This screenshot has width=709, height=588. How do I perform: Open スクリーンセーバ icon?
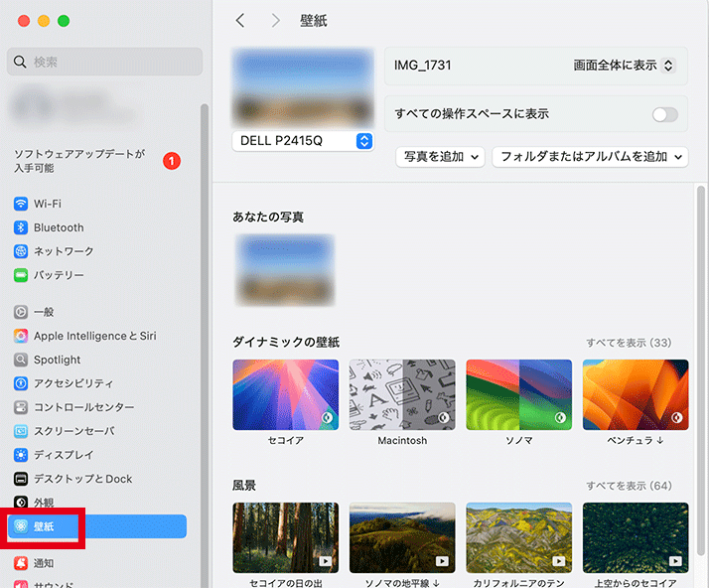(20, 431)
